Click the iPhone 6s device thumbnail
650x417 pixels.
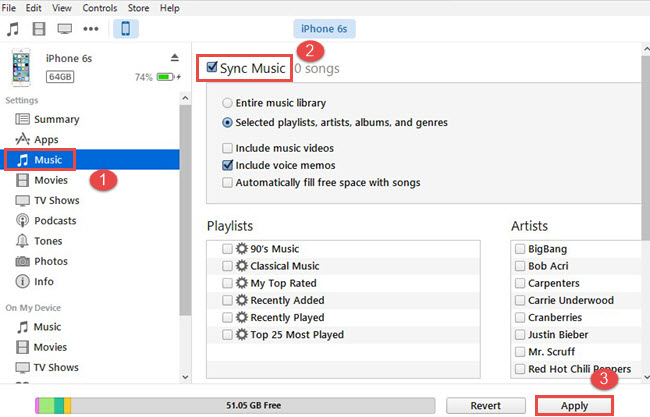tap(21, 67)
